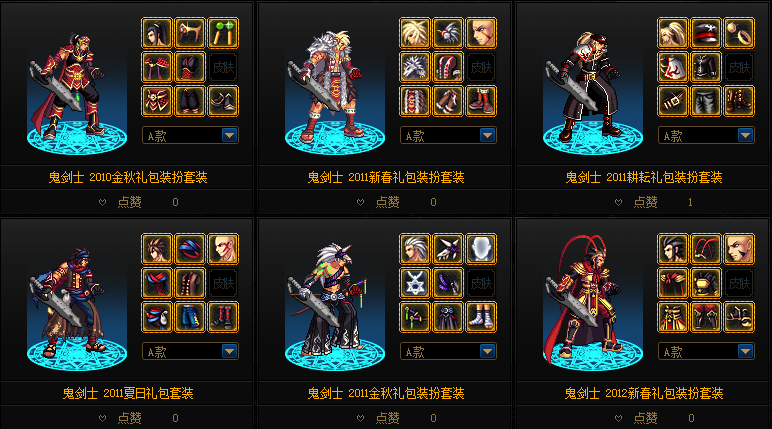Click the gold ring icon in 2011耕耘礼包
The image size is (772, 429).
[739, 33]
